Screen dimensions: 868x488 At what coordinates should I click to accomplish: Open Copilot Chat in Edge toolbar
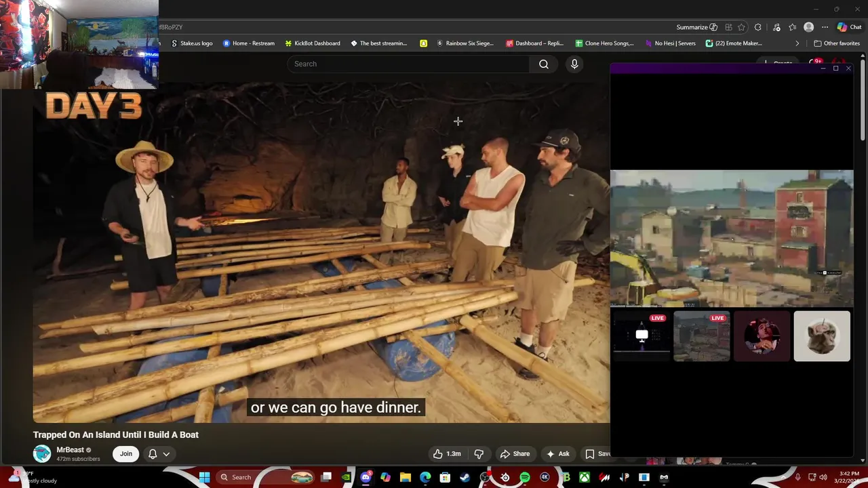[849, 27]
